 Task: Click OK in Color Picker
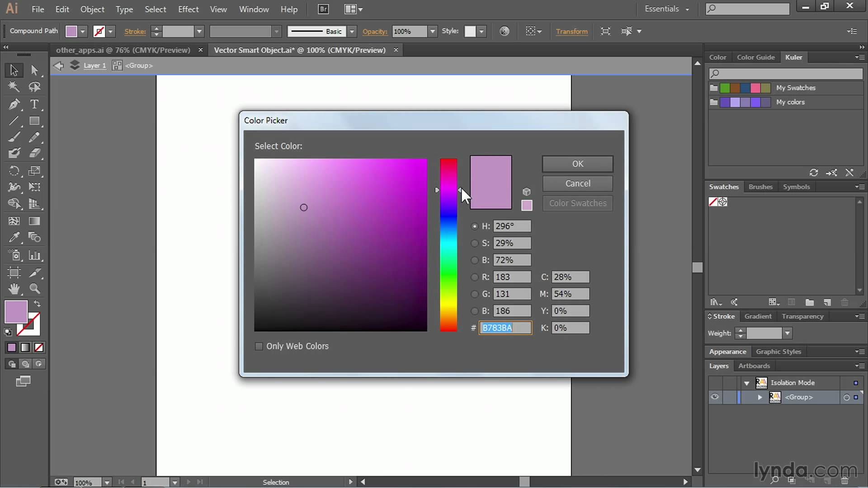(x=577, y=164)
